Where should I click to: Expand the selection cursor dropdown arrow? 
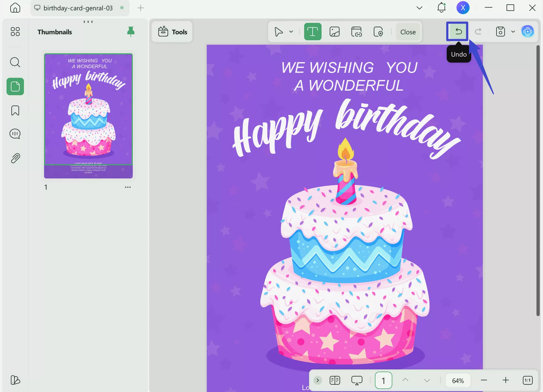pyautogui.click(x=291, y=32)
